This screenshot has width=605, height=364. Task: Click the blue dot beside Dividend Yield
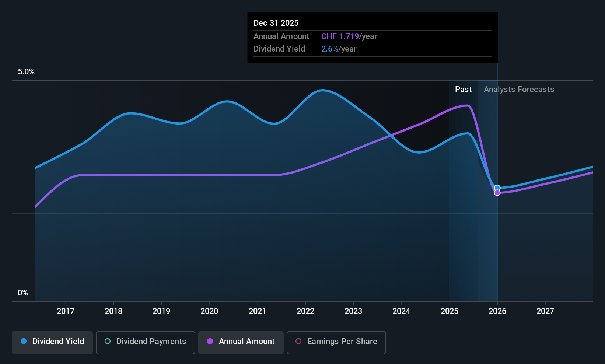(24, 342)
